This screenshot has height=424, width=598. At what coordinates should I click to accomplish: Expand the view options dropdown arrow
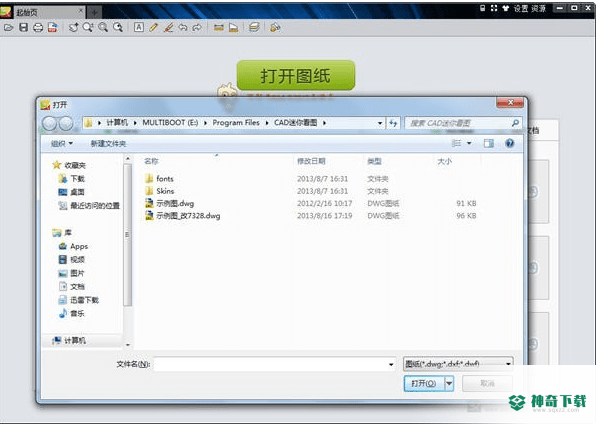coord(469,143)
